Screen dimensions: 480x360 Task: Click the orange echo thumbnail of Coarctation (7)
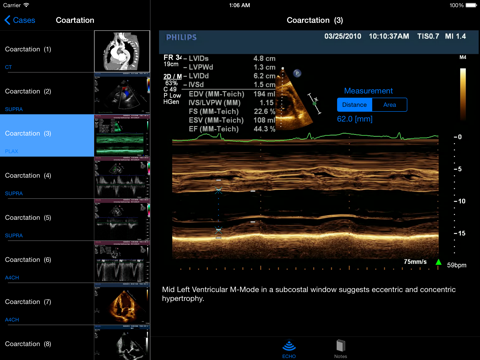coord(122,304)
